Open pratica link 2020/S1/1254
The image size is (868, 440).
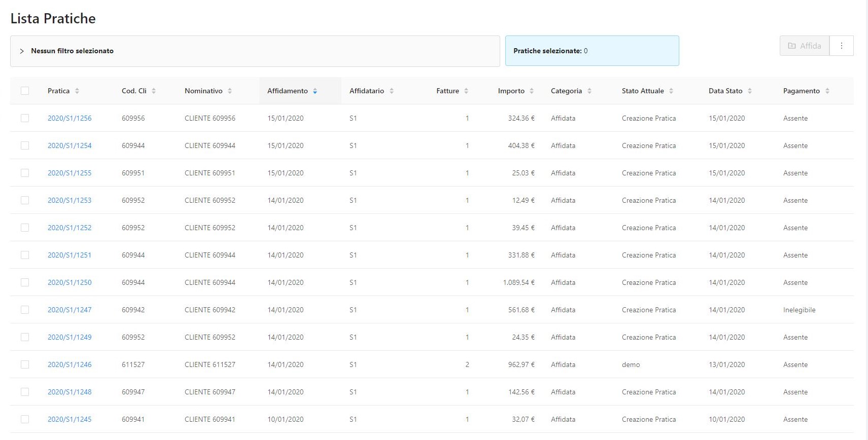pyautogui.click(x=70, y=145)
